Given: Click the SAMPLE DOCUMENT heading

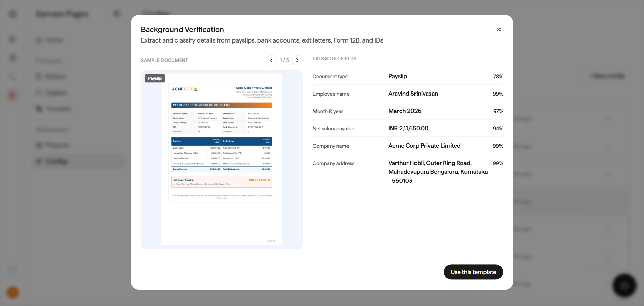Looking at the screenshot, I should 164,60.
